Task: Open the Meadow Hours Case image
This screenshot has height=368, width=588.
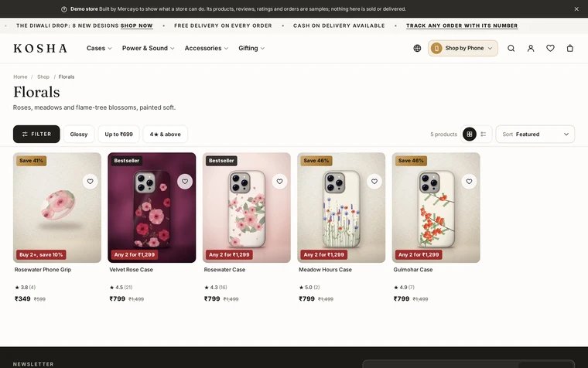Action: point(341,208)
